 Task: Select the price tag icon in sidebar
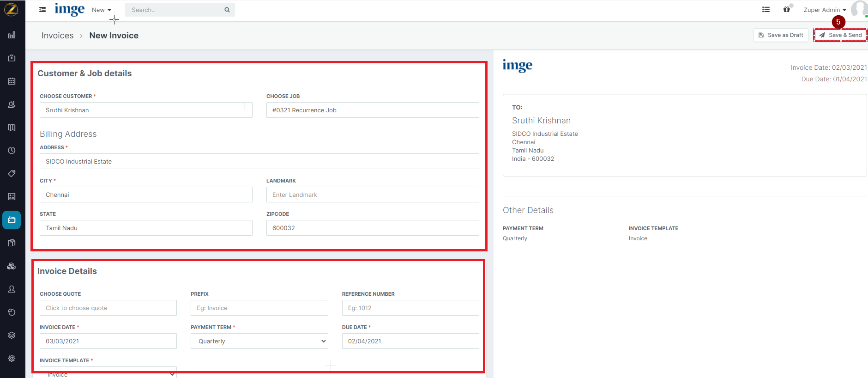(12, 174)
